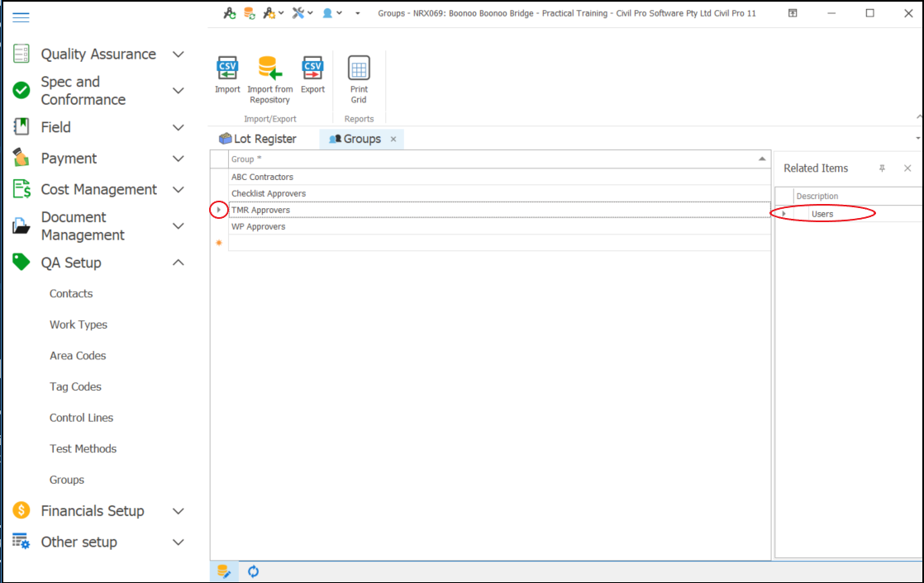Click the Print Grid icon

tap(359, 69)
